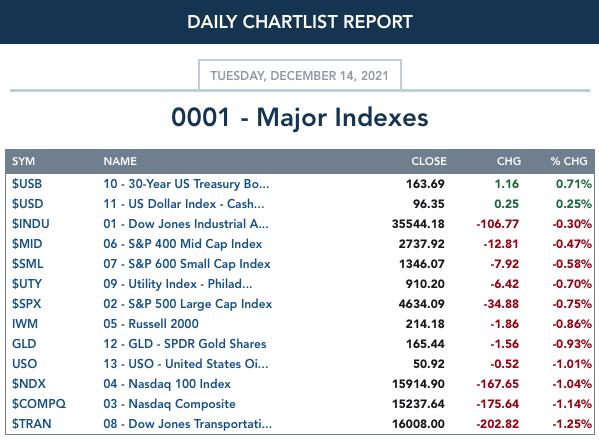Sort by the SYM column header
599x441 pixels.
point(23,161)
